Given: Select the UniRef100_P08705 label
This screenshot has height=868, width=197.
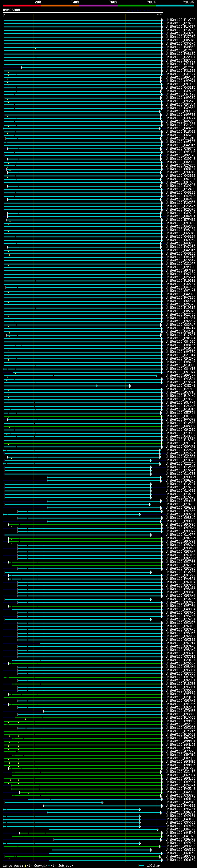Looking at the screenshot, I should (x=180, y=243).
